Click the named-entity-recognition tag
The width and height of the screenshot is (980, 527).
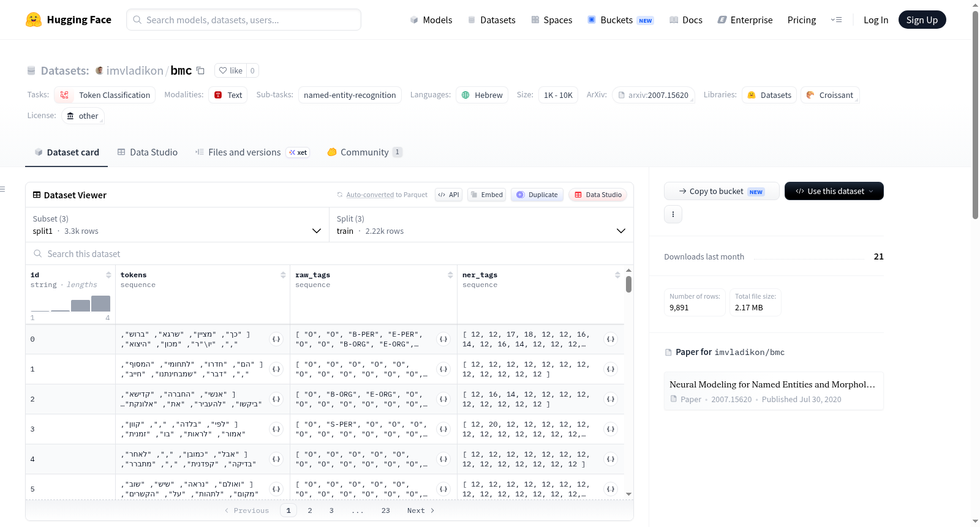point(350,95)
